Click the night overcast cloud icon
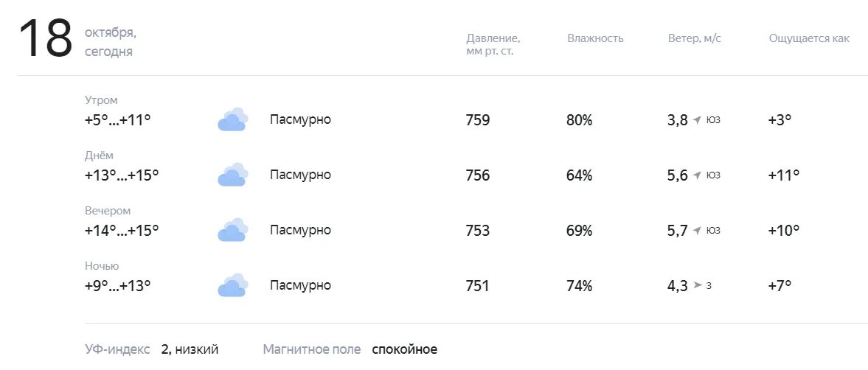The image size is (868, 370). (x=232, y=285)
